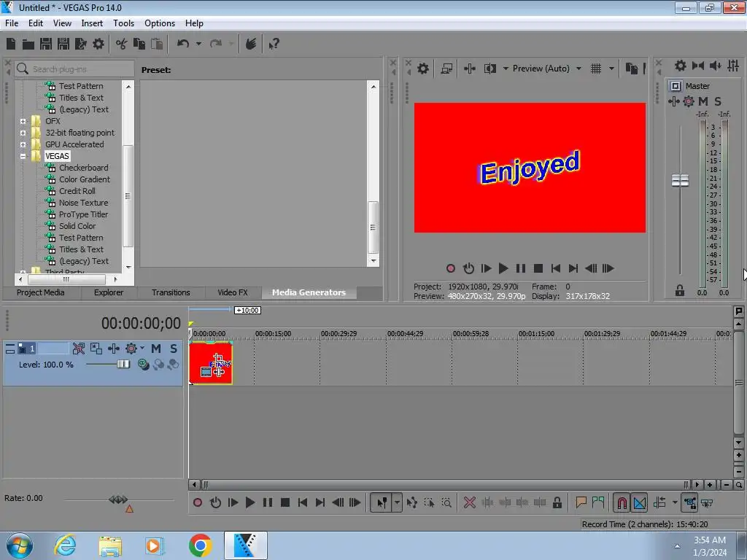
Task: Open interactive tutorials icon in toolbar
Action: 251,44
